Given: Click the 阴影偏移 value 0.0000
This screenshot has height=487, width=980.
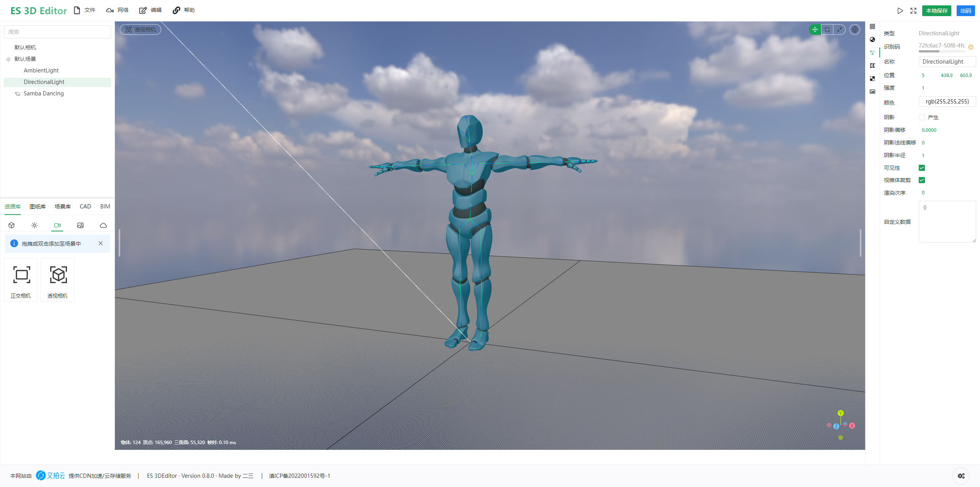Looking at the screenshot, I should tap(929, 130).
